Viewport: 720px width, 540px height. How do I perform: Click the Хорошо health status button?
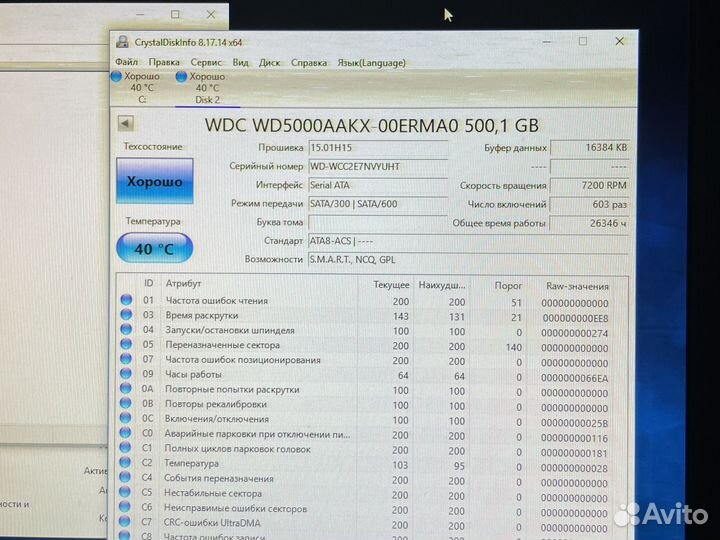[155, 181]
